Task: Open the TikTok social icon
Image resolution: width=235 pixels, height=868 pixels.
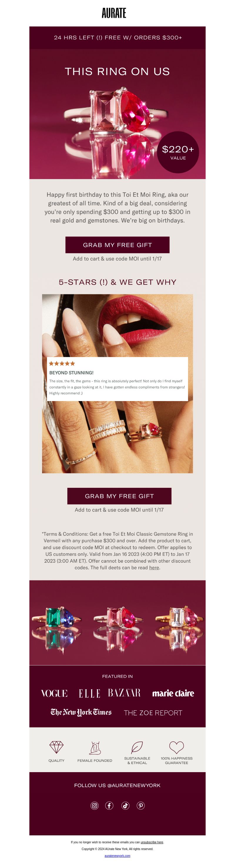Action: [x=126, y=805]
